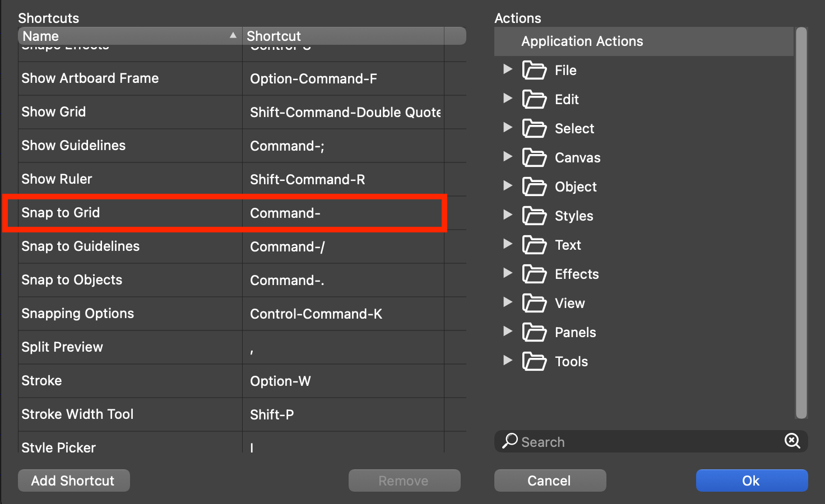Click the File folder icon

[x=534, y=71]
